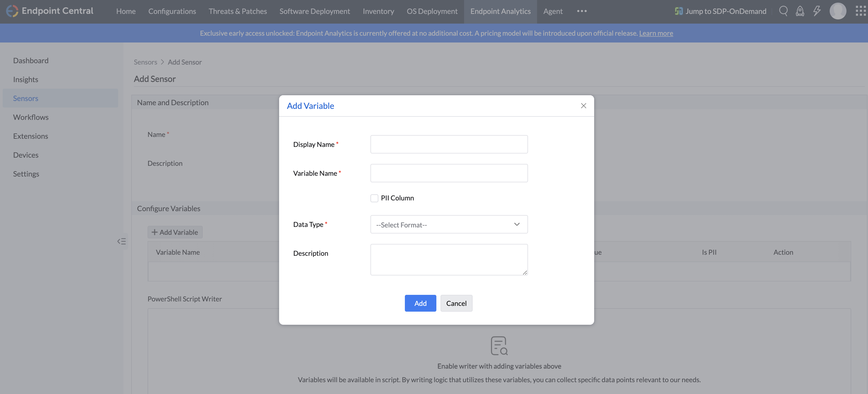
Task: Open Jump to SDP-OnDemand switcher
Action: point(720,11)
